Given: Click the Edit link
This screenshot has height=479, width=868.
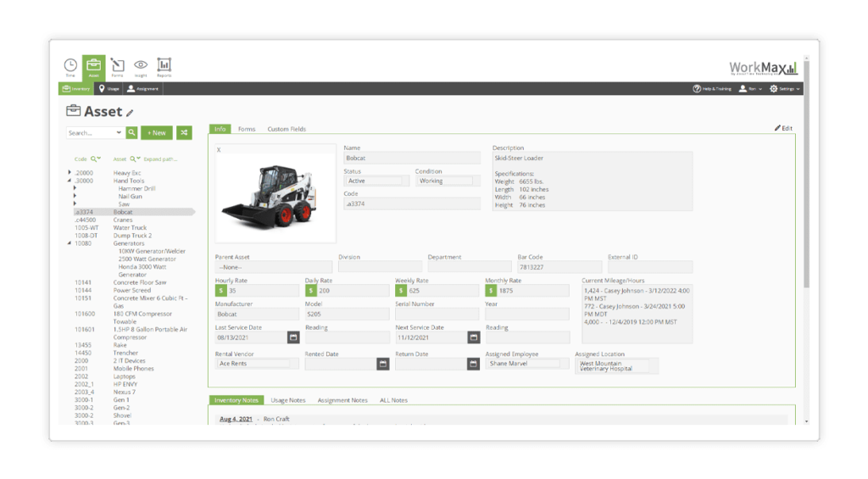Looking at the screenshot, I should tap(783, 128).
